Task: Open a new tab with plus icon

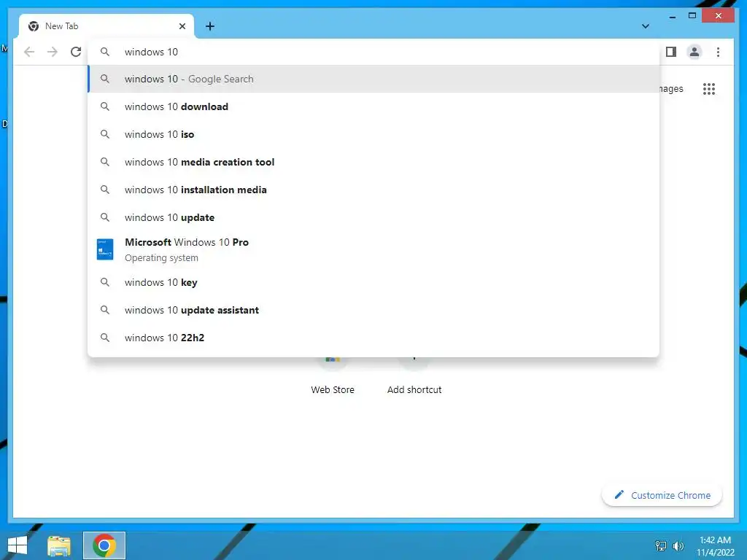Action: coord(210,26)
